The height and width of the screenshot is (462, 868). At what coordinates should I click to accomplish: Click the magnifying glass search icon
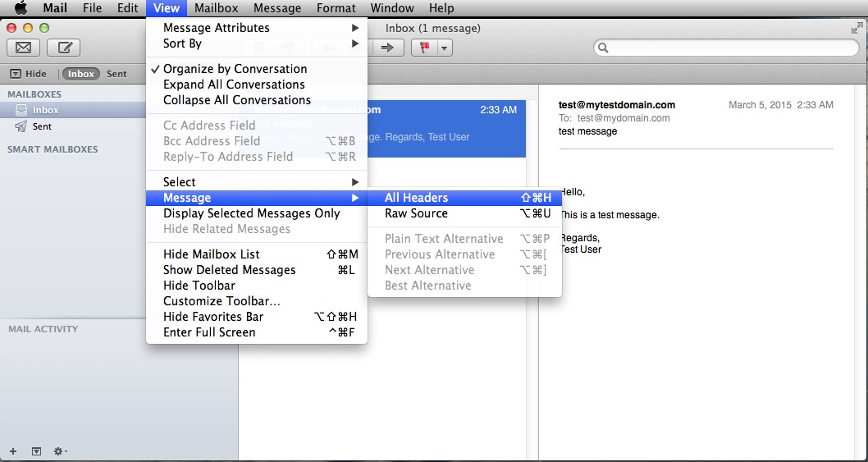click(x=603, y=48)
